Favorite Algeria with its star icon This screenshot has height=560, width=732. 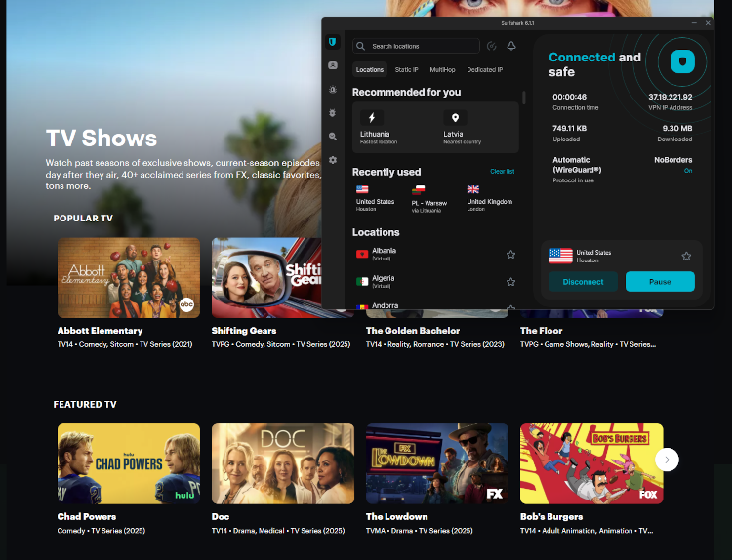[510, 282]
